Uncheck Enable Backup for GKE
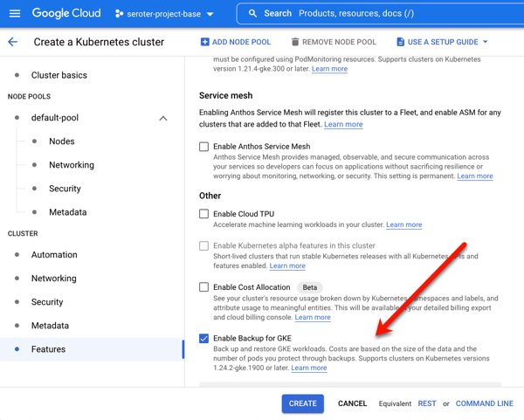 point(204,339)
